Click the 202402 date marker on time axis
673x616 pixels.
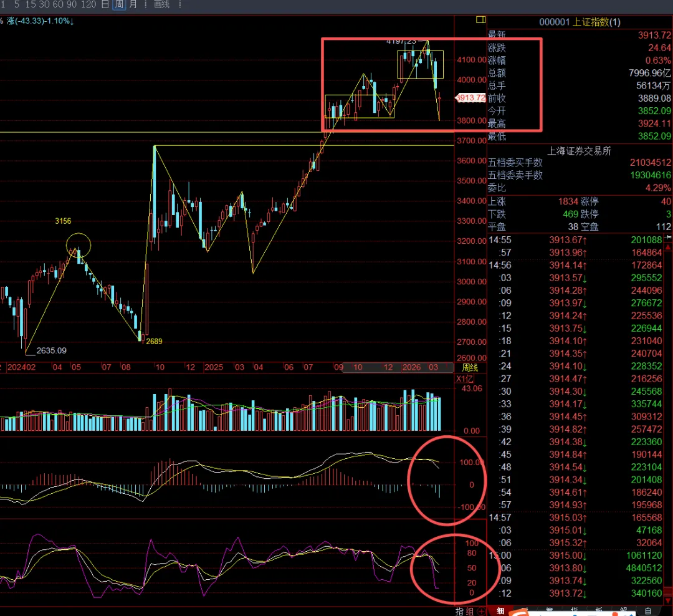tap(21, 367)
